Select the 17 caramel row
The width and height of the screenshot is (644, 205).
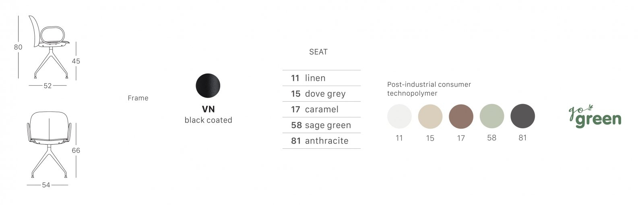pos(322,109)
